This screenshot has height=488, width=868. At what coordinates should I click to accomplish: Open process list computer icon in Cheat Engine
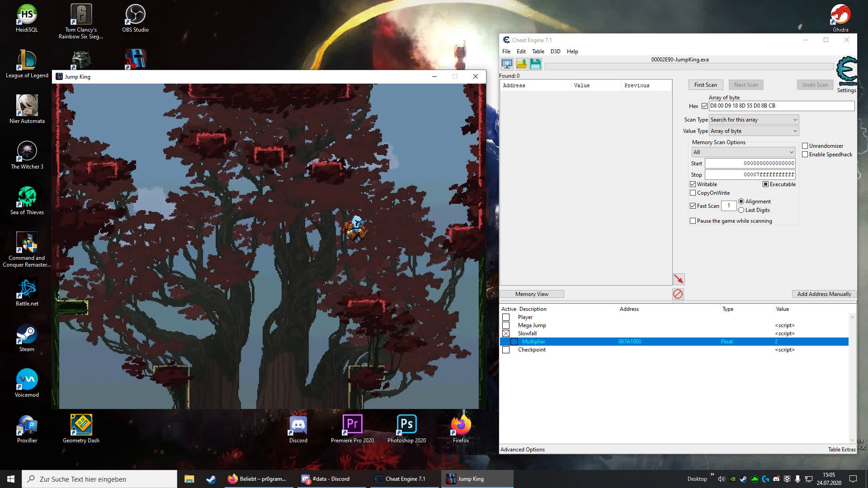point(507,64)
